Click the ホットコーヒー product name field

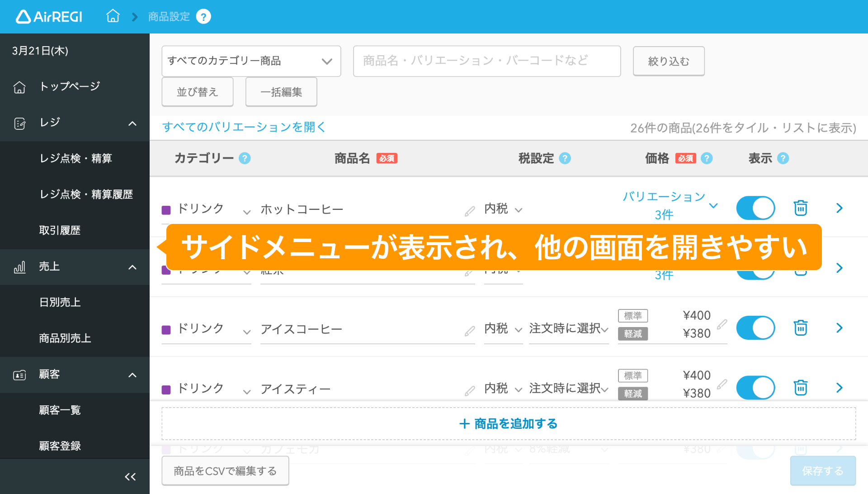368,209
